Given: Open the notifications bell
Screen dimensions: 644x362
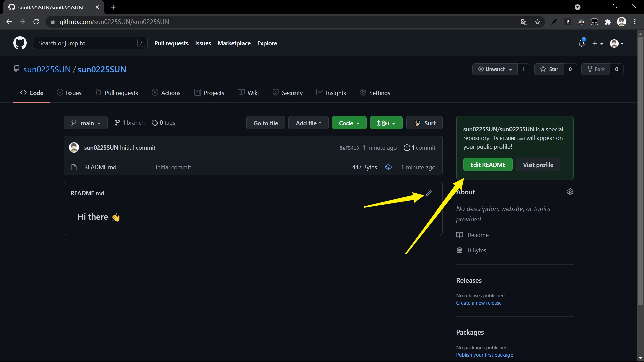Looking at the screenshot, I should coord(582,43).
